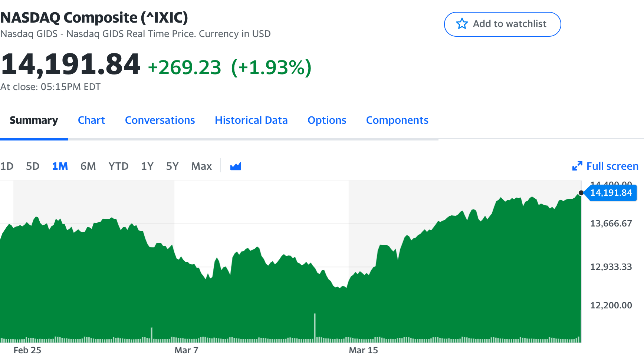Switch to the Chart tab
The height and width of the screenshot is (364, 644).
91,120
